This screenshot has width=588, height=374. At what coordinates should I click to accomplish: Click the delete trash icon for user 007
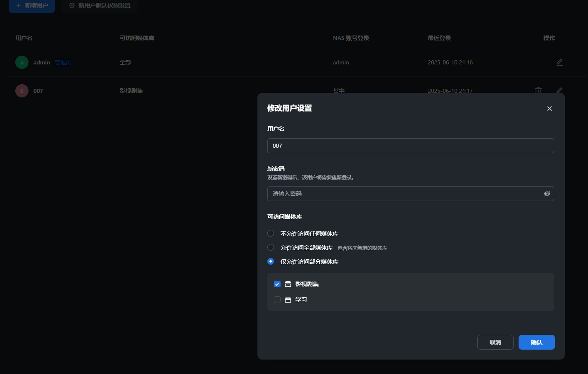[538, 90]
